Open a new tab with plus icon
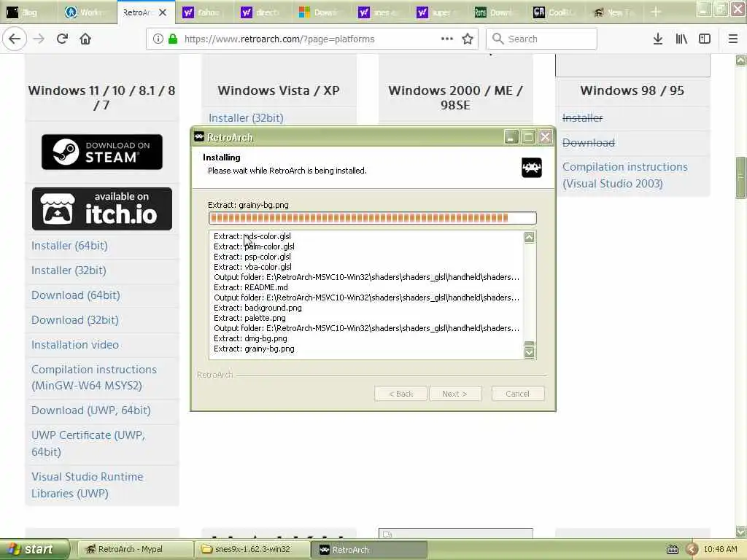This screenshot has width=747, height=560. click(x=656, y=12)
